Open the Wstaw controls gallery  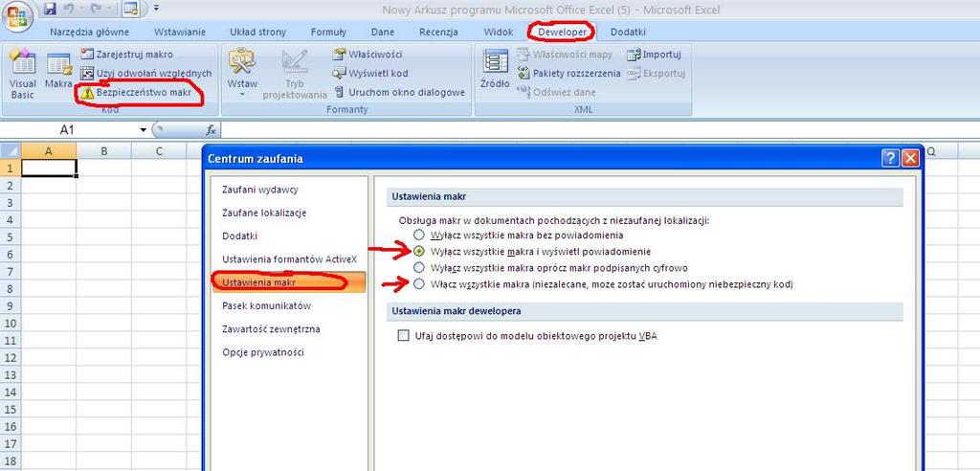[x=242, y=74]
